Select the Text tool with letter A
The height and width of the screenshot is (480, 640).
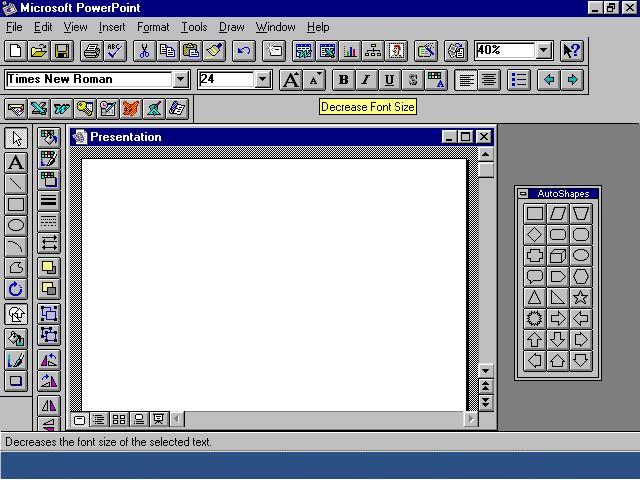tap(16, 162)
